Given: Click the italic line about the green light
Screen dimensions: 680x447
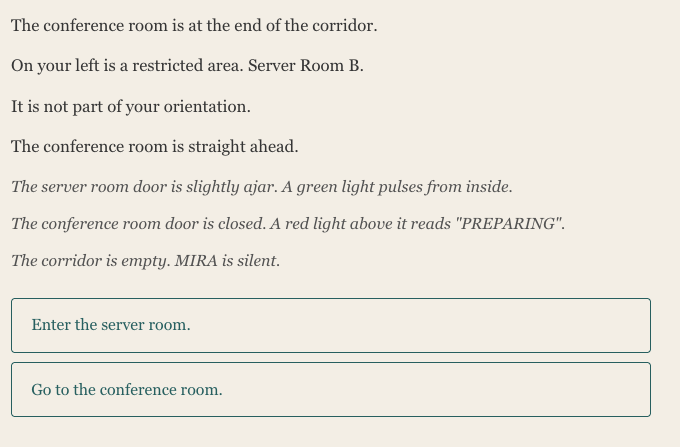Looking at the screenshot, I should pyautogui.click(x=262, y=187).
